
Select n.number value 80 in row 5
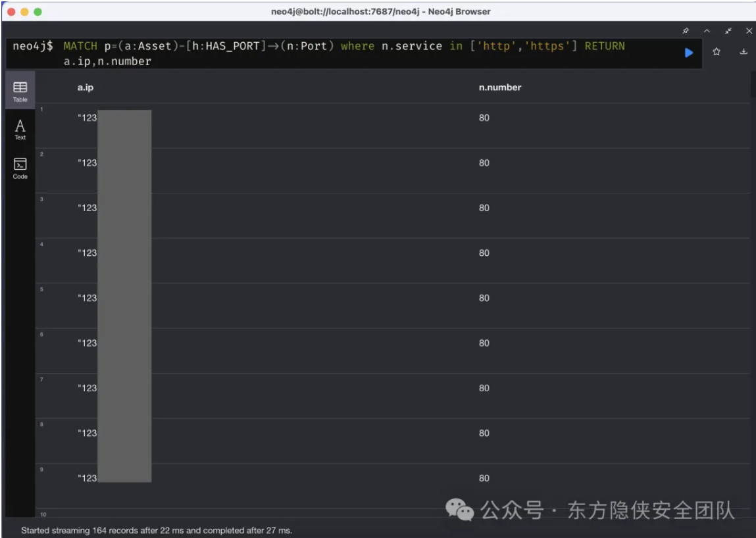pos(484,298)
